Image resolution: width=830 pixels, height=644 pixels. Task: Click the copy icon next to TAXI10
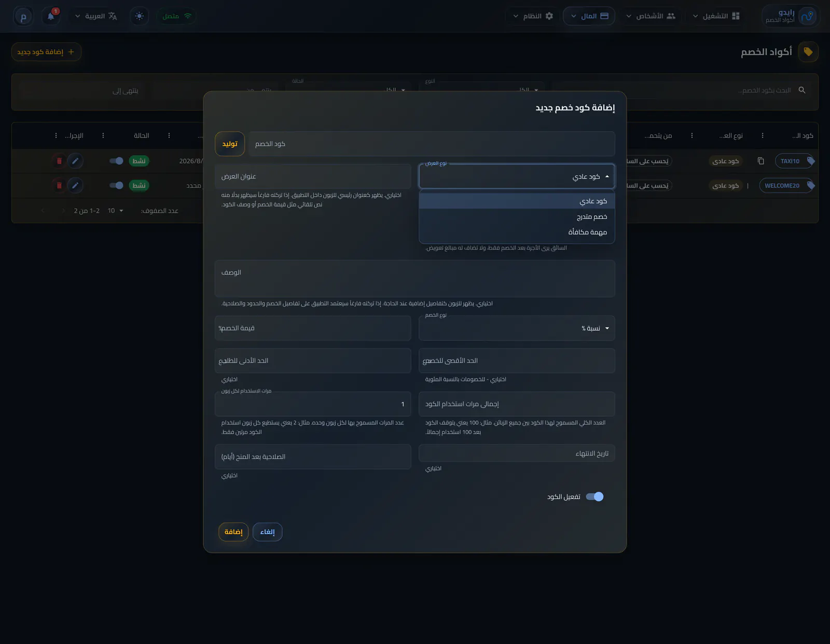click(760, 161)
